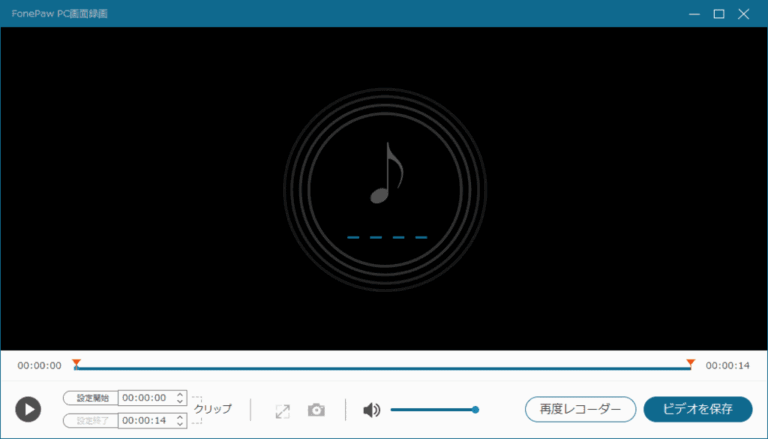The width and height of the screenshot is (768, 439).
Task: Click the music note icon in preview
Action: tap(386, 173)
